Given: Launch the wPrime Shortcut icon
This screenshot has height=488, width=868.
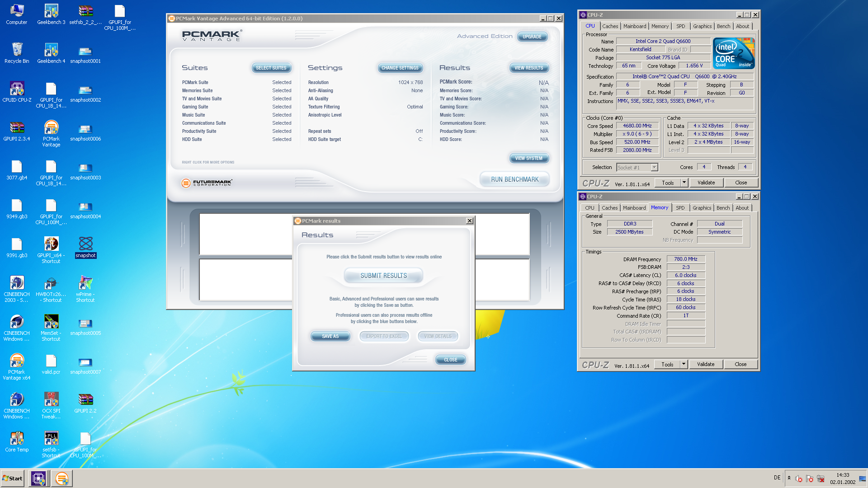Looking at the screenshot, I should coord(85,289).
